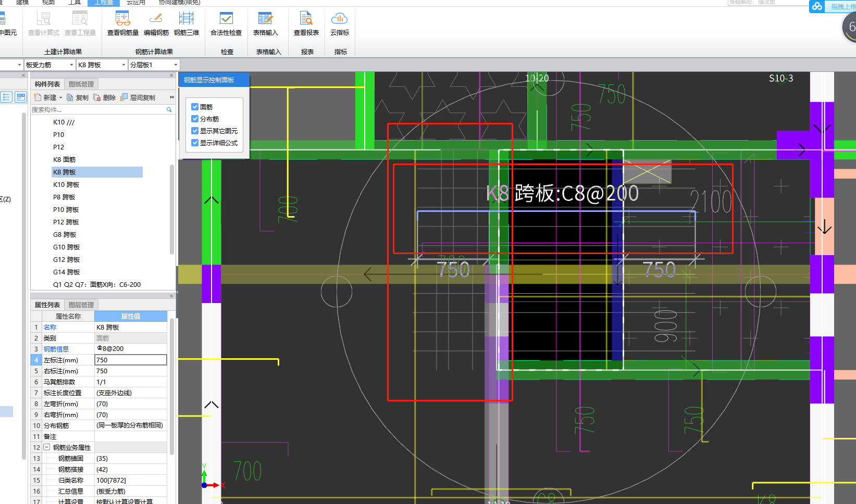Open the 查看报表 report viewer
The image size is (856, 504).
coord(306,24)
